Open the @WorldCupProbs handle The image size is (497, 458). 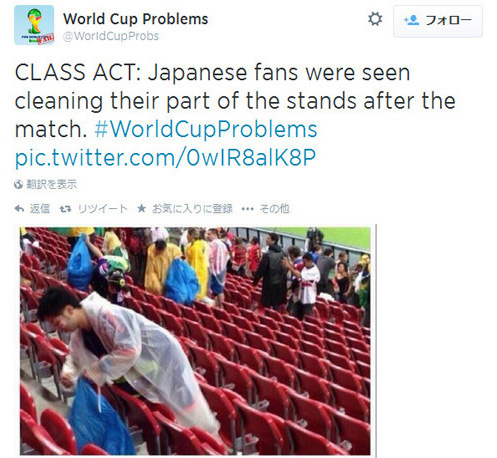[111, 36]
